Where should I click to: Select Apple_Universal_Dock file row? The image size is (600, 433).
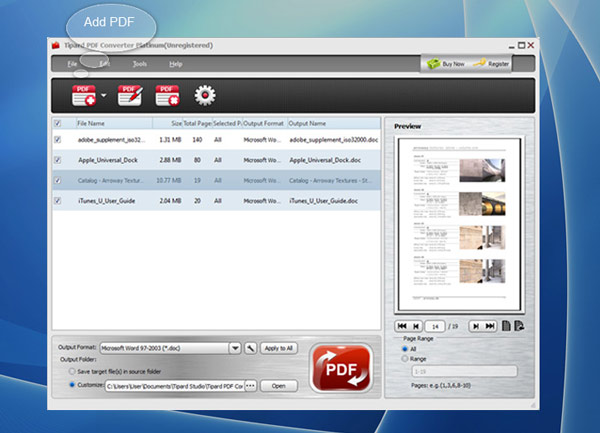(216, 160)
